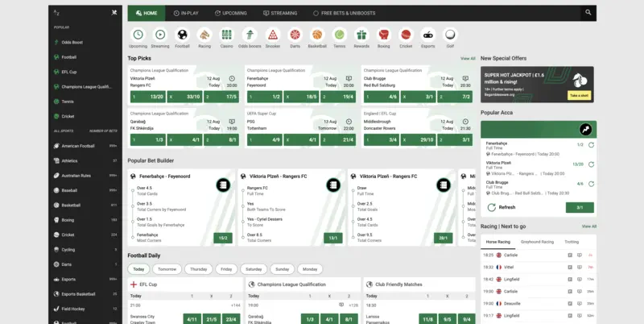Toggle the sidebar A-Z sort icon

coord(56,12)
